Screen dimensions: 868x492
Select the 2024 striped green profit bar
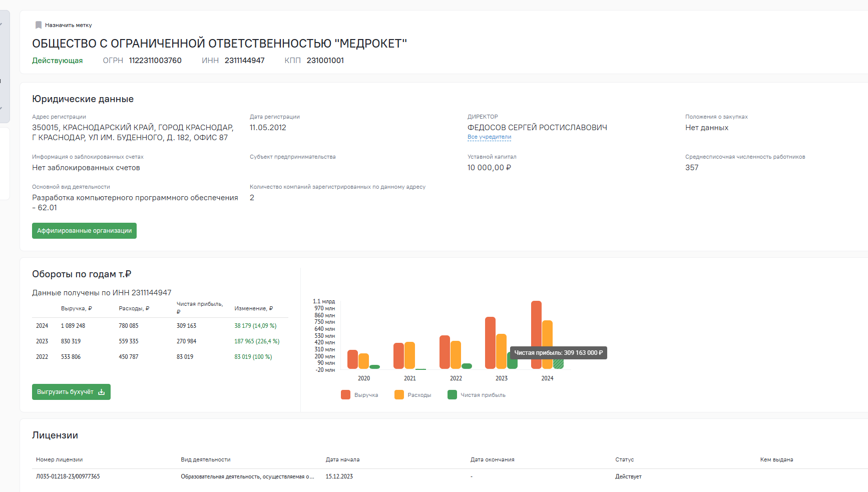pyautogui.click(x=558, y=364)
